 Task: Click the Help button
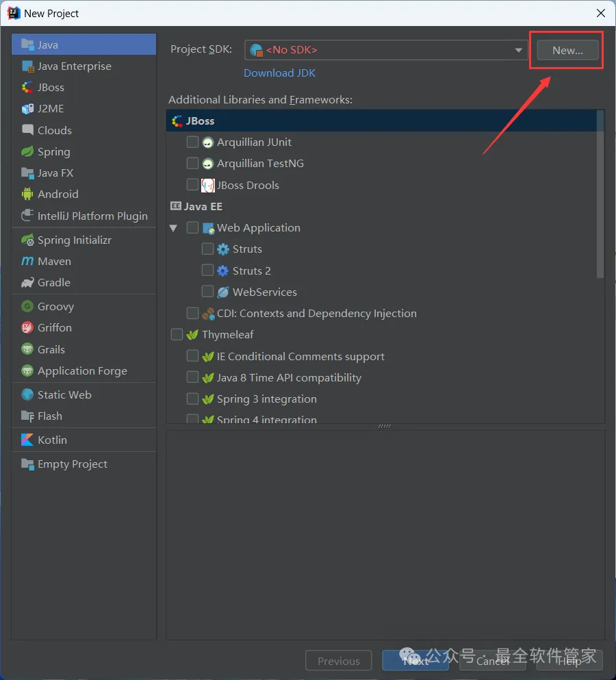[569, 661]
